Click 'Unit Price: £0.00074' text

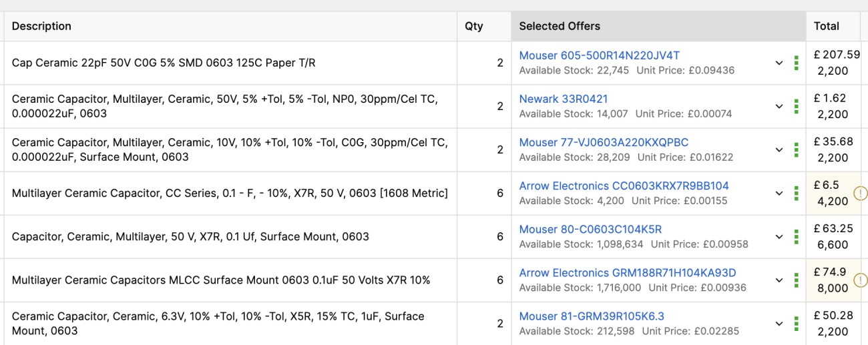pyautogui.click(x=684, y=113)
